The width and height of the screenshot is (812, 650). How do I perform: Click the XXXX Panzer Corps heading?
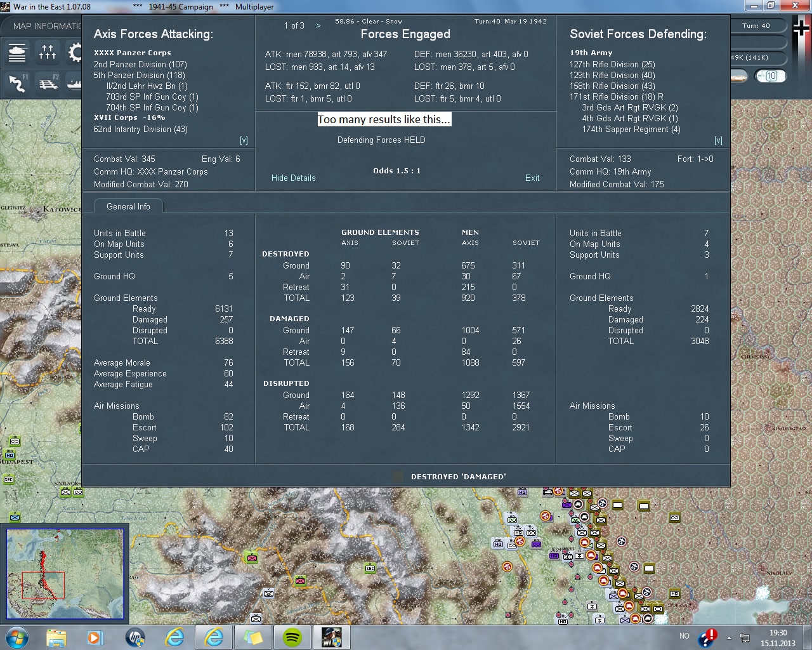click(133, 53)
